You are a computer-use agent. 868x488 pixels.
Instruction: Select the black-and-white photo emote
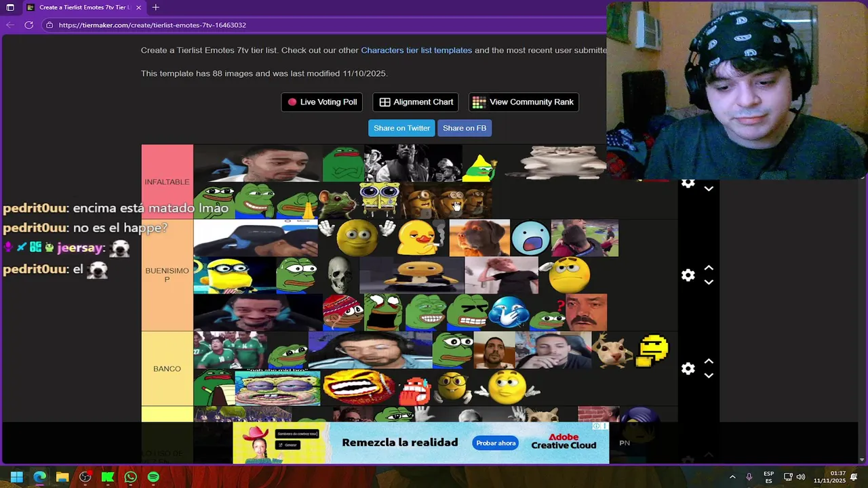pyautogui.click(x=413, y=163)
